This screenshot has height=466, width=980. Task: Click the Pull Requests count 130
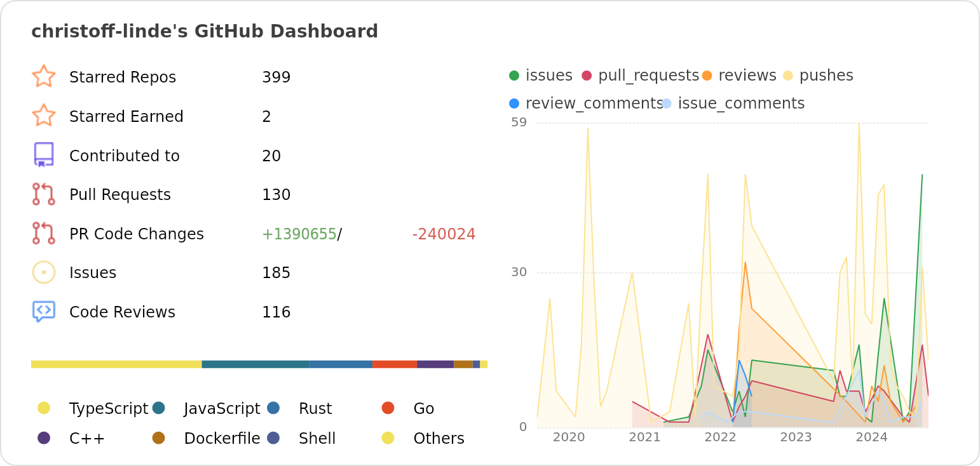[x=276, y=195]
